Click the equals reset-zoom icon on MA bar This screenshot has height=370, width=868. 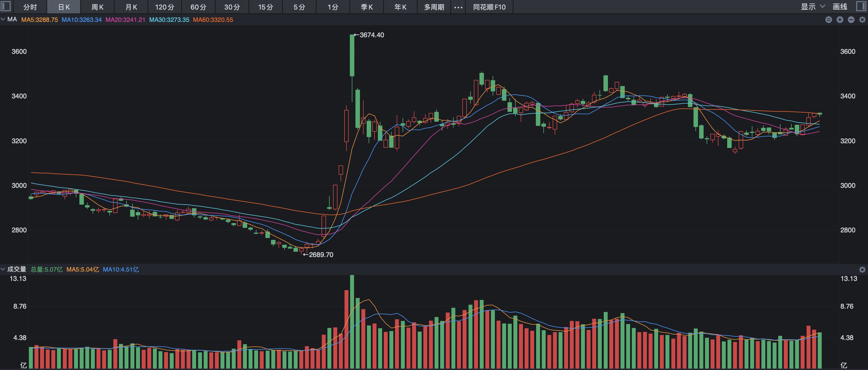828,20
